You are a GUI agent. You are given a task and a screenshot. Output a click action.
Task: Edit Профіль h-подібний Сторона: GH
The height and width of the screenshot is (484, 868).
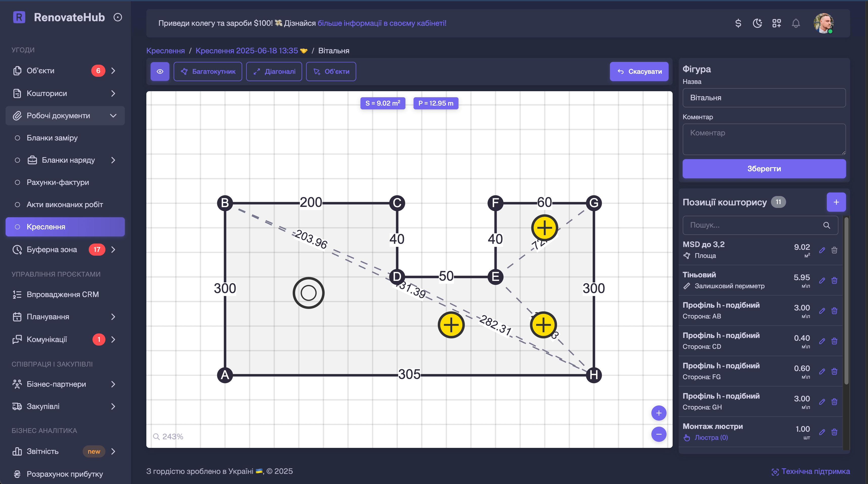822,401
